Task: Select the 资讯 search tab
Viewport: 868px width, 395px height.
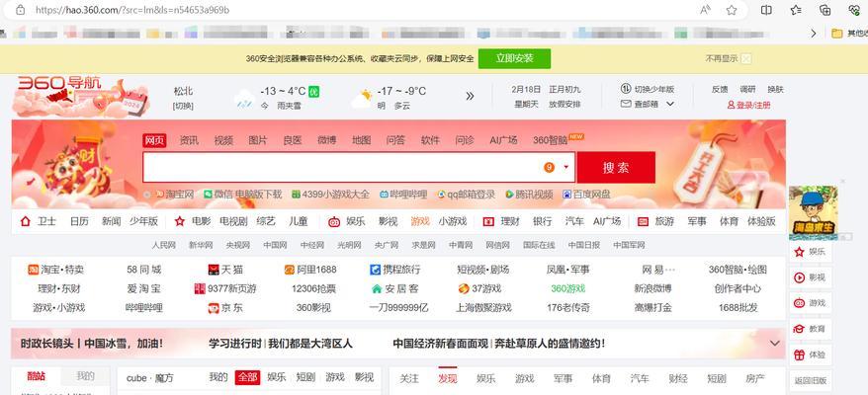Action: click(190, 140)
